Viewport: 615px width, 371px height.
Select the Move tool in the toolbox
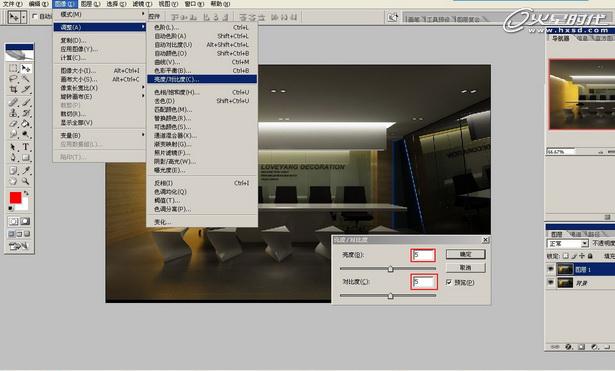(x=26, y=69)
